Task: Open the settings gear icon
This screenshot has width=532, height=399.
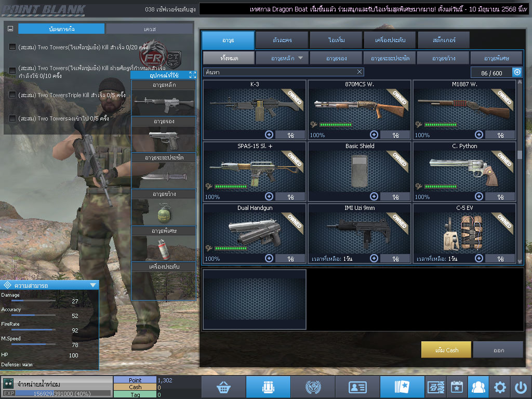Action: 500,387
